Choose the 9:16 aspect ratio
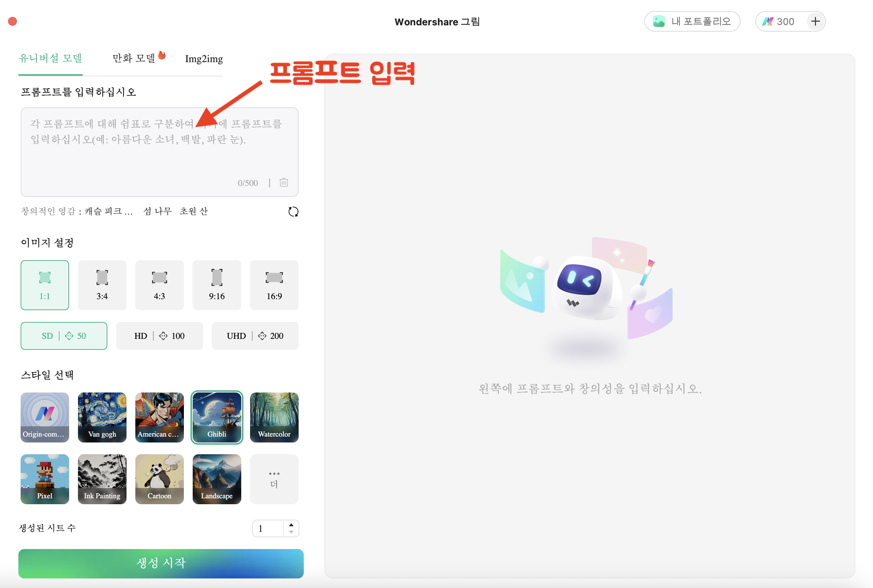 coord(217,285)
